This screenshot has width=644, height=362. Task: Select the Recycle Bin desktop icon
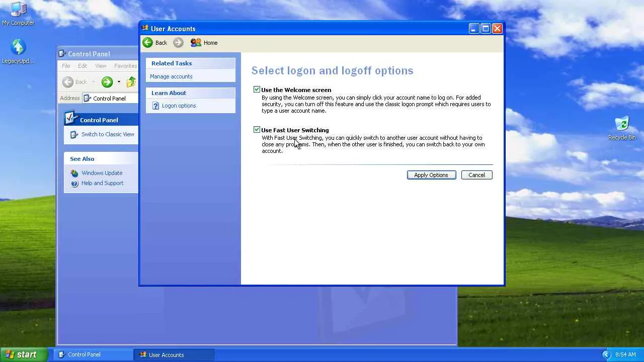(x=622, y=128)
